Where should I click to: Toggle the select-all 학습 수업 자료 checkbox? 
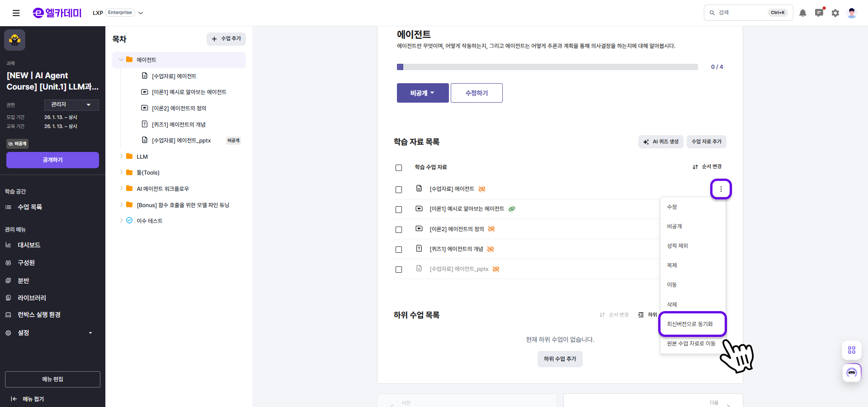coord(398,168)
